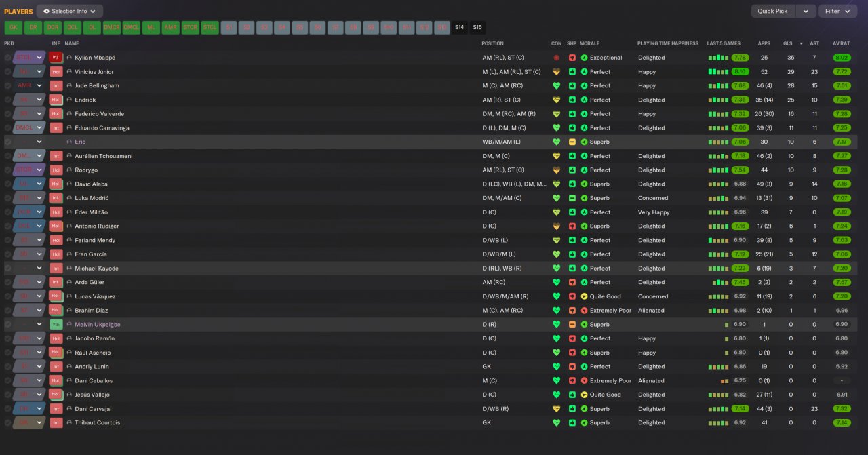Click Rodrygo's green morale icon
Screen dimensions: 868x455
pyautogui.click(x=584, y=170)
